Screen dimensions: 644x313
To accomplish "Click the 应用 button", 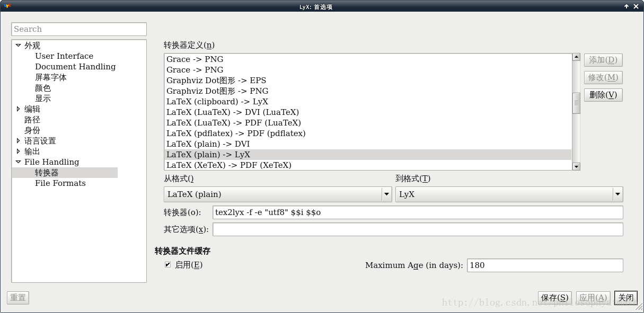I will coord(593,298).
